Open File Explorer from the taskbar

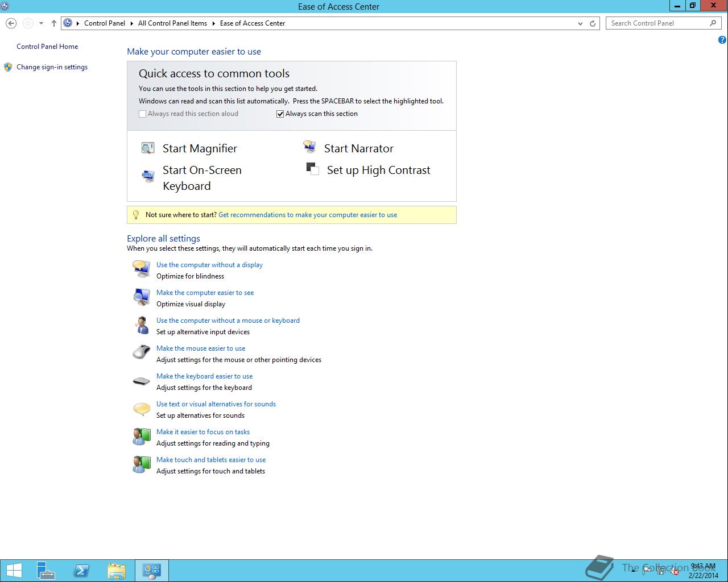(x=117, y=571)
